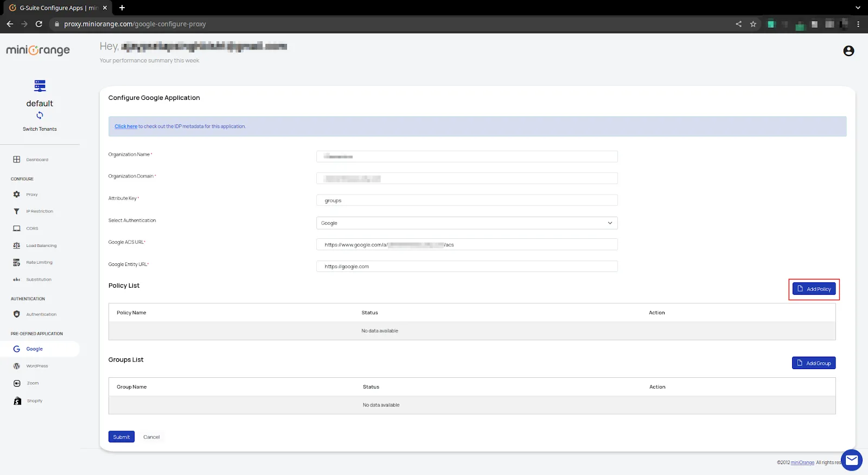Click the WordPress icon in sidebar
The image size is (868, 475).
click(x=17, y=366)
